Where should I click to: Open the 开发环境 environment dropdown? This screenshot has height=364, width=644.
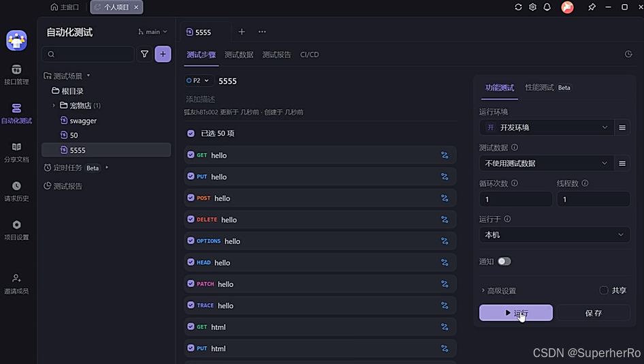click(x=547, y=127)
